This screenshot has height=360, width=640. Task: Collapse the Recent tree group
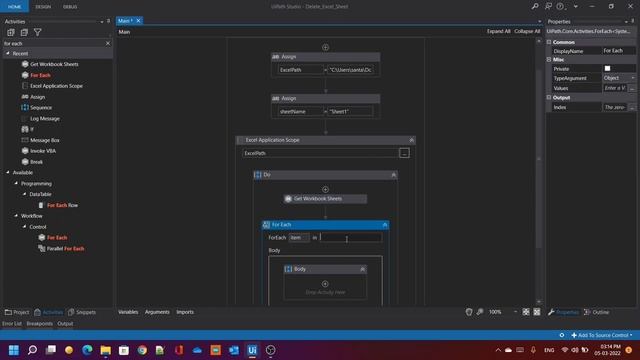tap(8, 53)
